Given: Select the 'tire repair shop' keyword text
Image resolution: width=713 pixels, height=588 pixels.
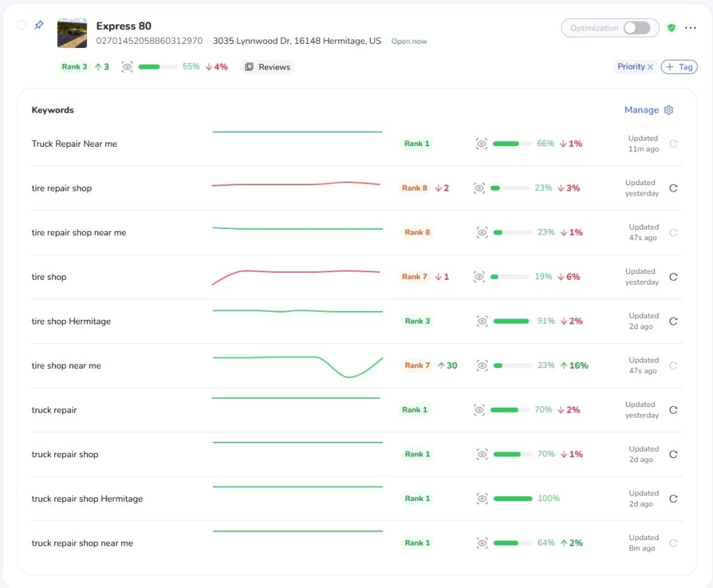Looking at the screenshot, I should coord(61,188).
